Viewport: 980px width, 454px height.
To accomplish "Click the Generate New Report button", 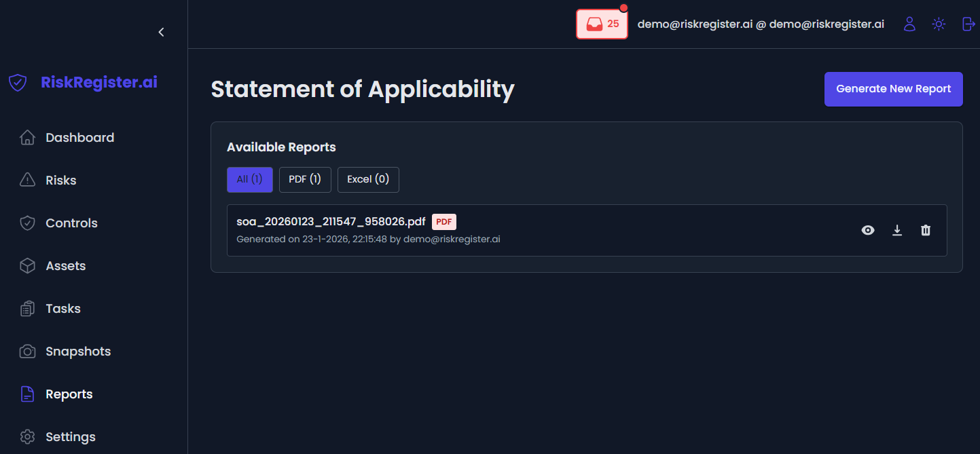I will [x=893, y=89].
